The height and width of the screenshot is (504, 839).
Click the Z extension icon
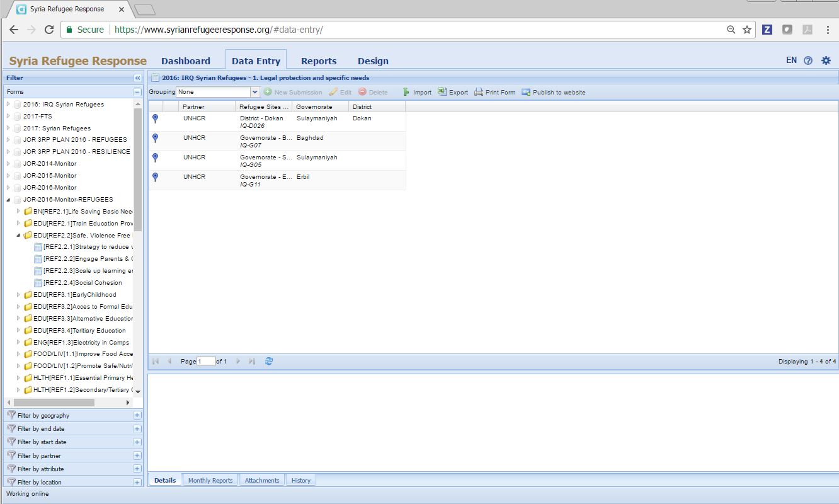(767, 30)
